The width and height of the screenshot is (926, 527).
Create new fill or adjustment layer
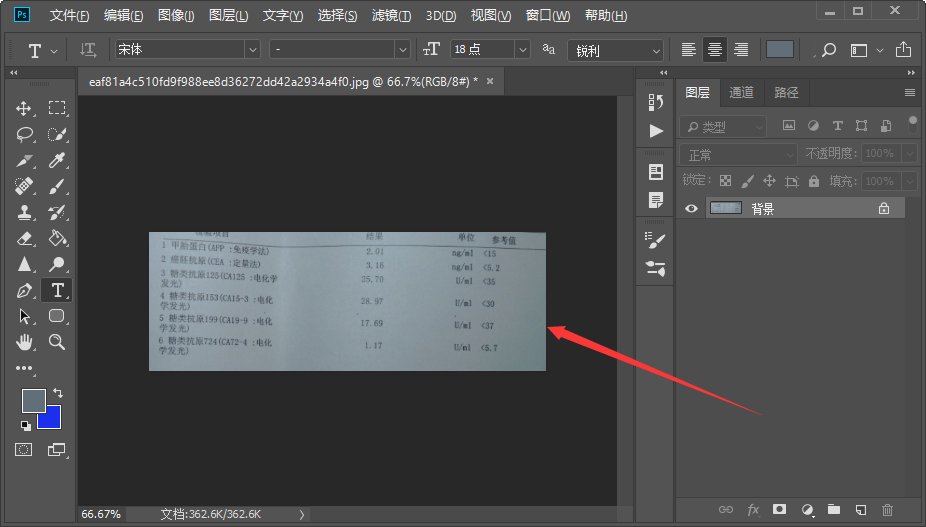tap(807, 509)
